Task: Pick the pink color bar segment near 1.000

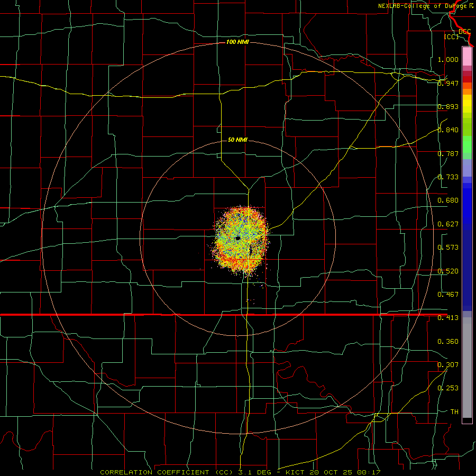Action: coord(467,57)
